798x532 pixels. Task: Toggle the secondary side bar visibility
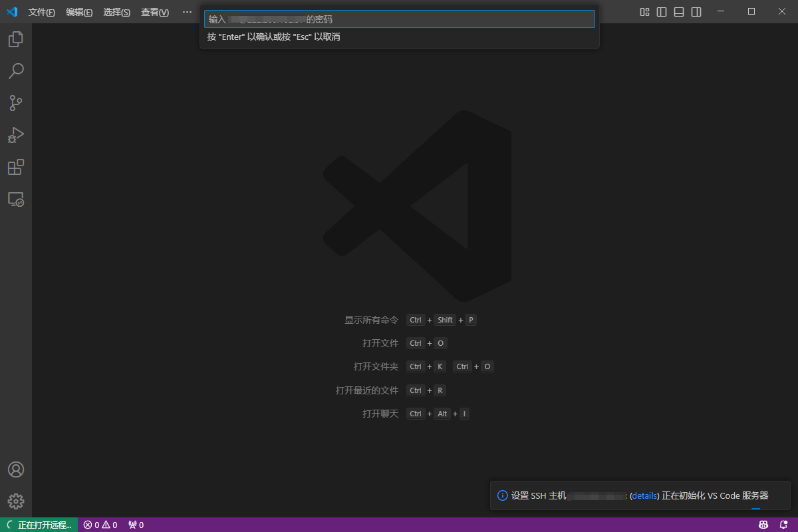[696, 11]
